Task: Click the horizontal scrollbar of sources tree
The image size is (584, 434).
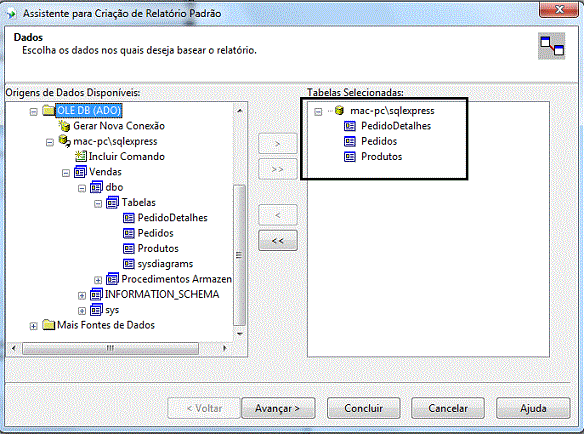Action: [119, 348]
